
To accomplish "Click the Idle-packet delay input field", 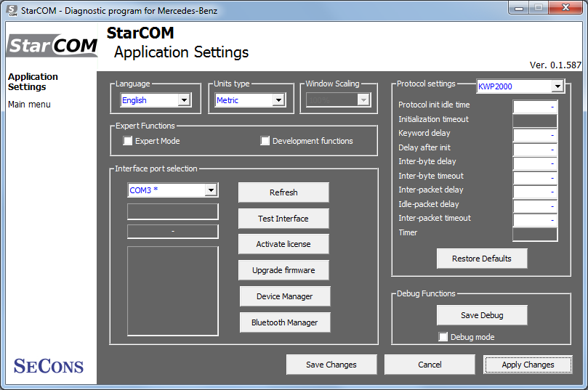I will [535, 206].
